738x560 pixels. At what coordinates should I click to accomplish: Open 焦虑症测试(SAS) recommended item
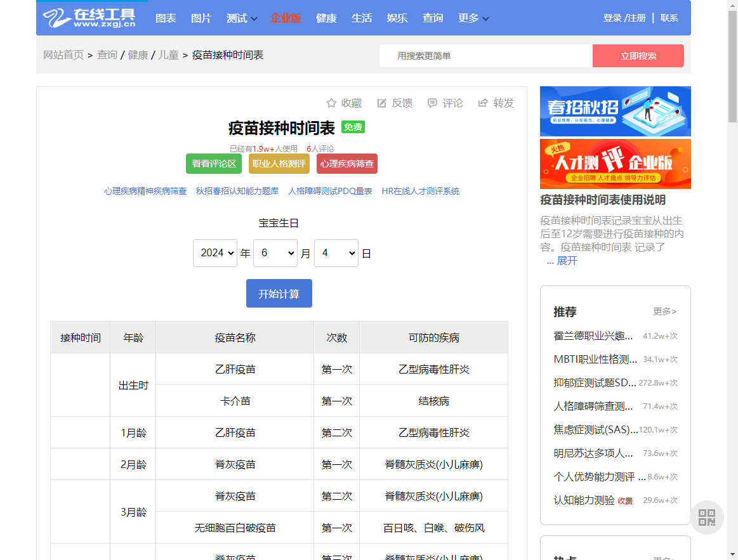[595, 429]
